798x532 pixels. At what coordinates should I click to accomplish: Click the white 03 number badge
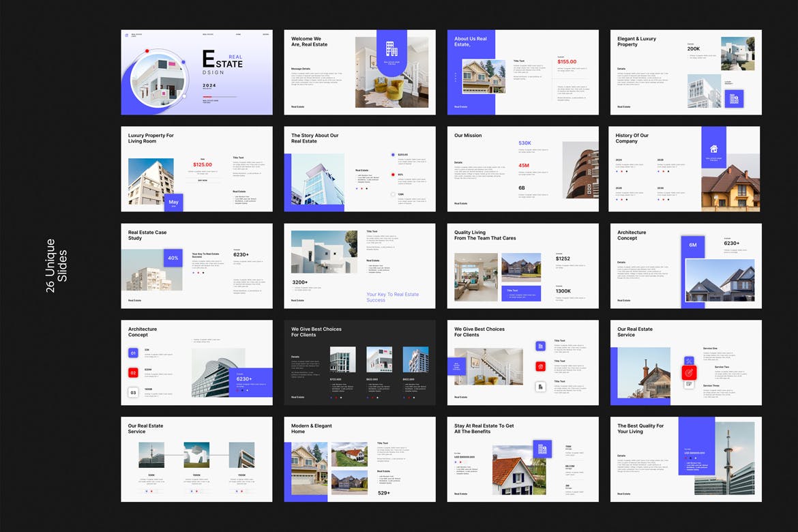134,392
